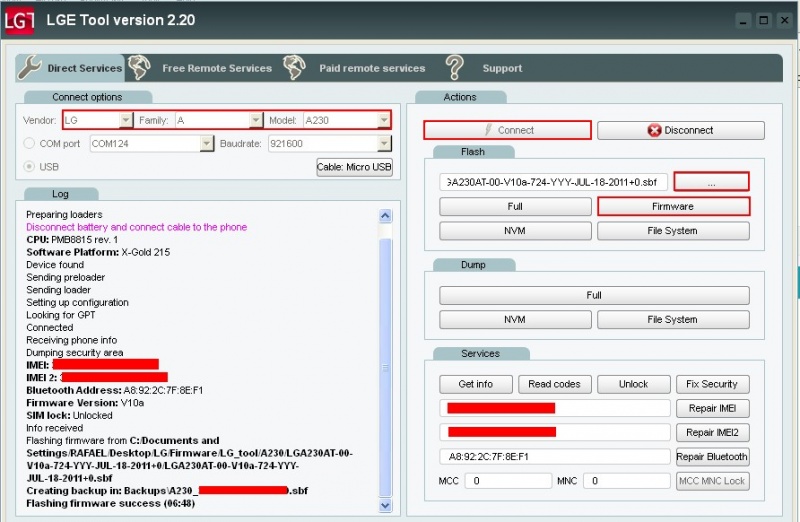800x522 pixels.
Task: Click the Flash Full button
Action: (x=515, y=206)
